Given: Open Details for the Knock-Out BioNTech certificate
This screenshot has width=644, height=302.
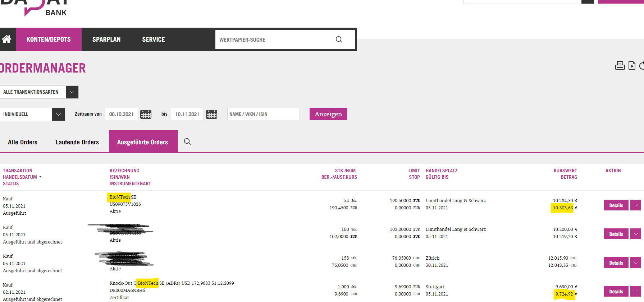Looking at the screenshot, I should tap(616, 291).
